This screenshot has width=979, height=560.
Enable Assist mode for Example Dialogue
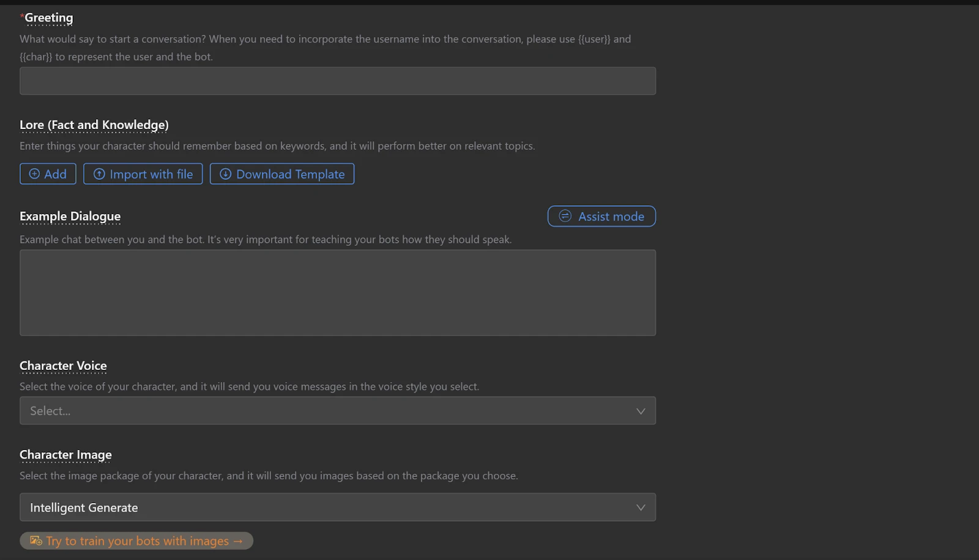tap(601, 216)
